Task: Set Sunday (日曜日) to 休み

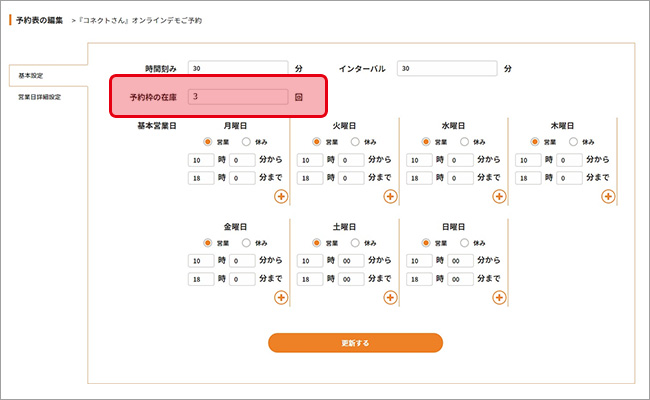Action: (465, 242)
